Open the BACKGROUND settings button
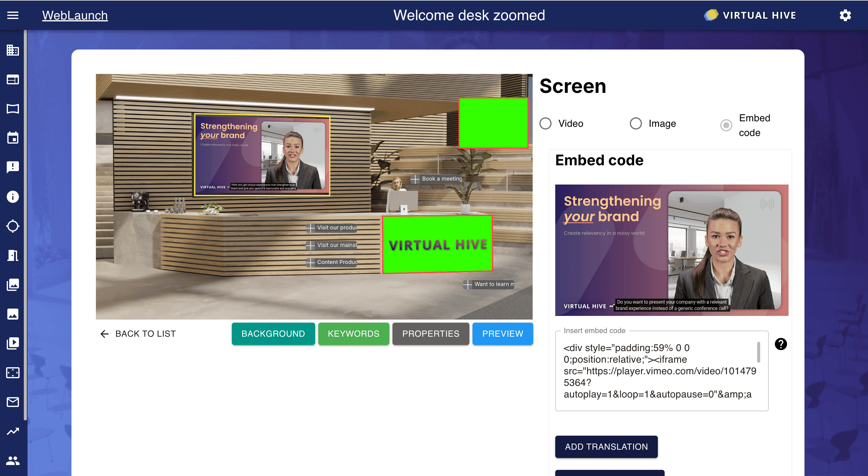 273,334
